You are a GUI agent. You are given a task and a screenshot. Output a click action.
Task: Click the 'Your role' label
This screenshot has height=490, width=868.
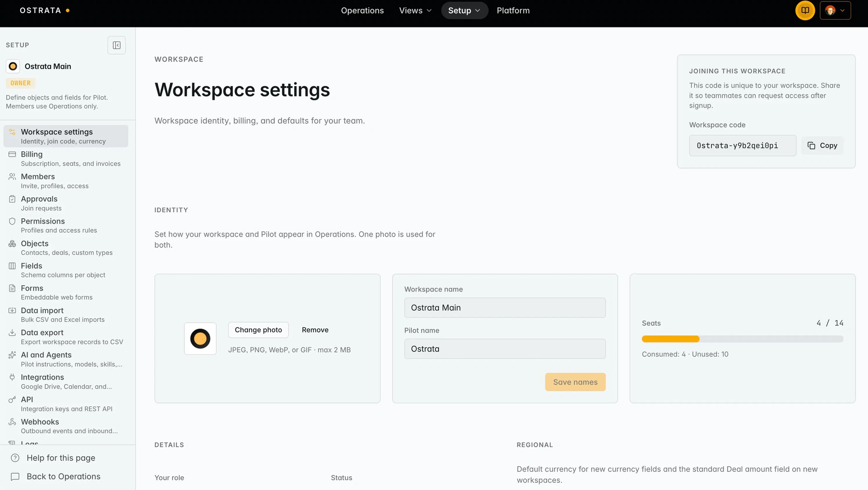coord(169,478)
